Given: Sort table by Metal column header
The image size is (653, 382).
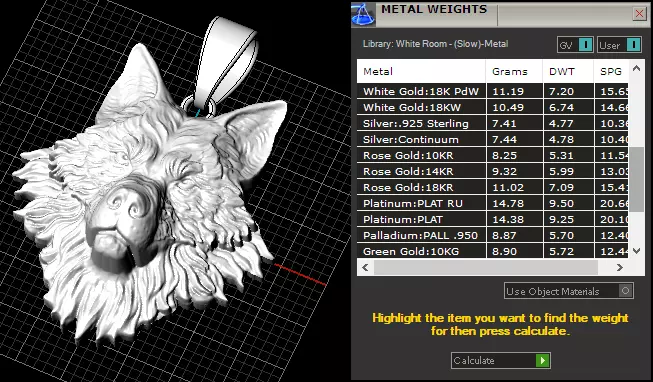Looking at the screenshot, I should coord(421,71).
